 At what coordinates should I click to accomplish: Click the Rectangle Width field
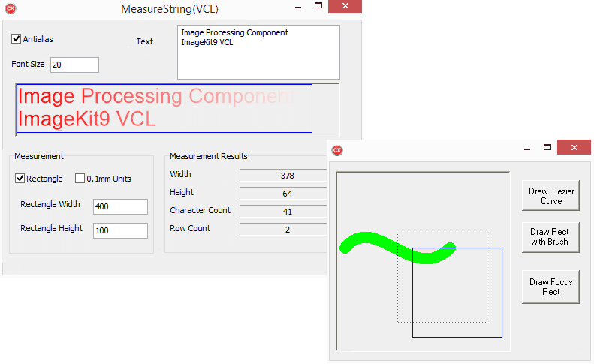pos(120,207)
